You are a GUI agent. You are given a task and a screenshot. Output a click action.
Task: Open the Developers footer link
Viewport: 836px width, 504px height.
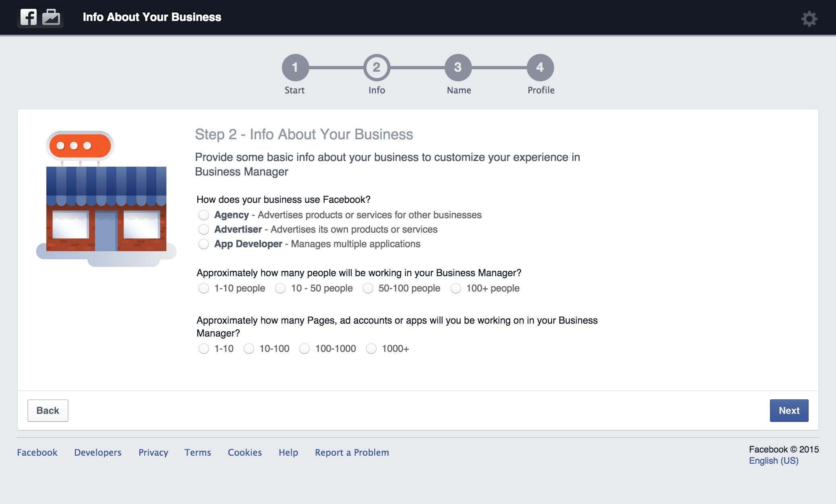[x=98, y=452]
